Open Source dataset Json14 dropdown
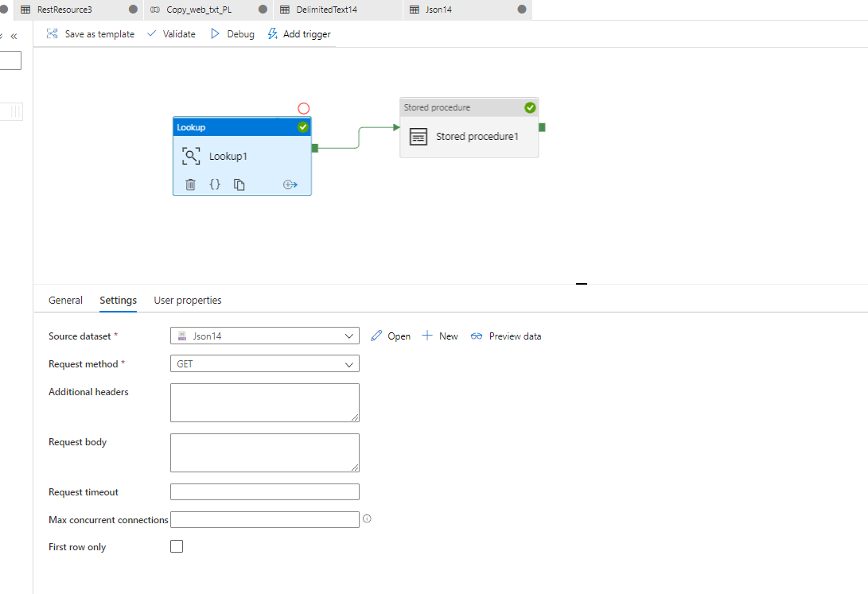This screenshot has height=594, width=868. pyautogui.click(x=265, y=336)
